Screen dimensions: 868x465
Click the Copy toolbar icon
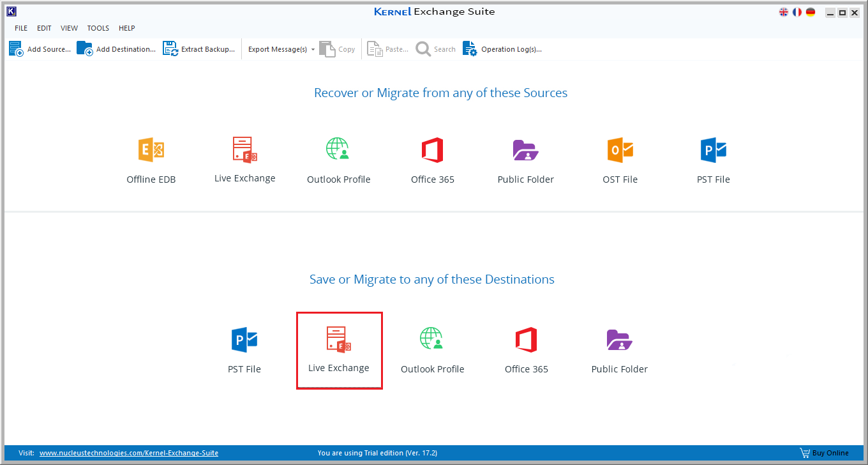pos(327,49)
